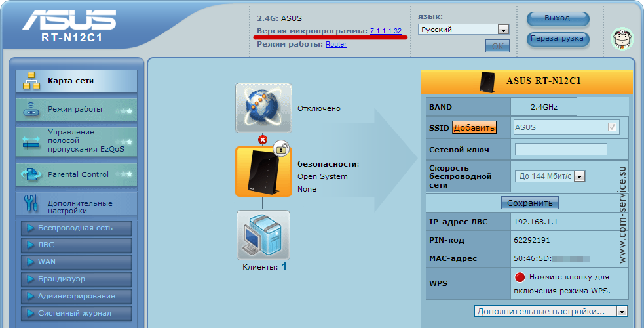This screenshot has height=328, width=644.
Task: Click the OK language button
Action: pyautogui.click(x=497, y=46)
